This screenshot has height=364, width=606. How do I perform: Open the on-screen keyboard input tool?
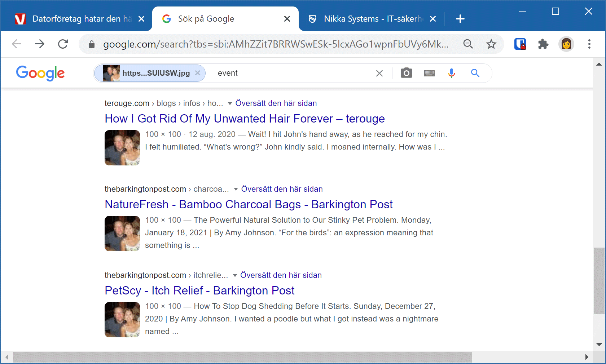(x=429, y=73)
